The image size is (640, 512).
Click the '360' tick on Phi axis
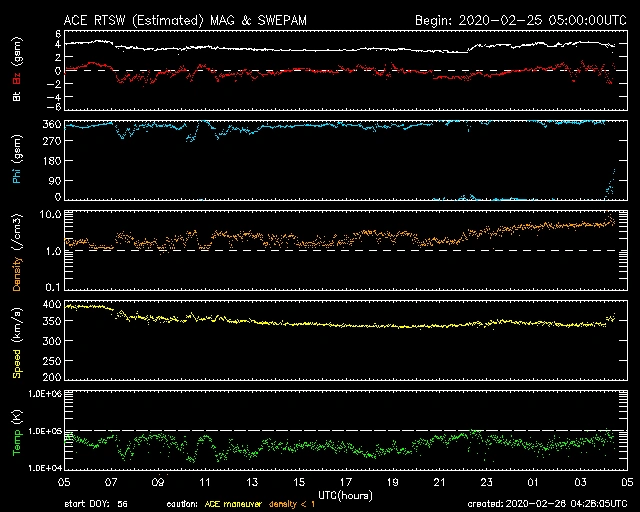coord(52,124)
